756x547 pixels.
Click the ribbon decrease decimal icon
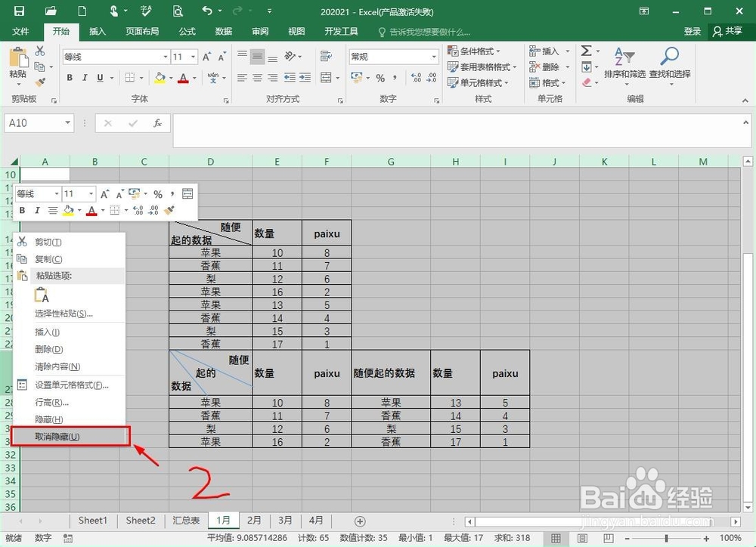point(432,78)
